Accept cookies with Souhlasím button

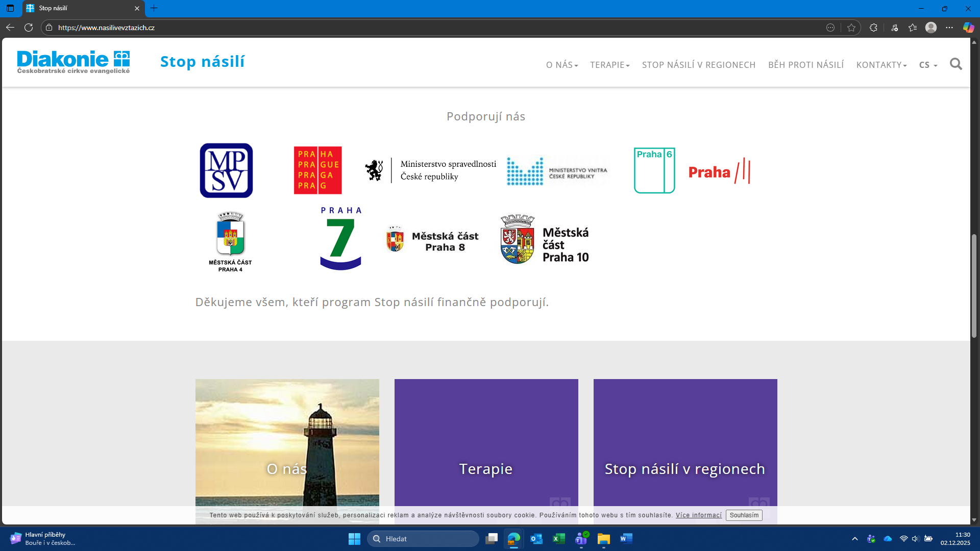point(744,515)
